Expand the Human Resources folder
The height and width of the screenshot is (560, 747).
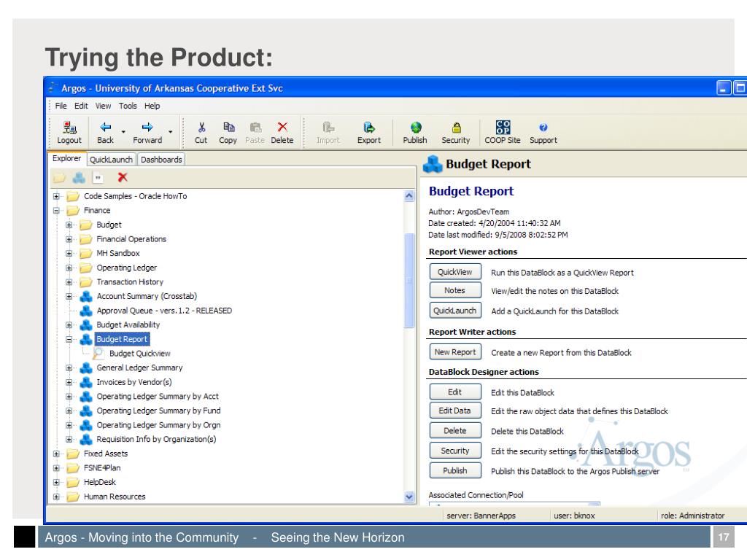click(x=56, y=497)
